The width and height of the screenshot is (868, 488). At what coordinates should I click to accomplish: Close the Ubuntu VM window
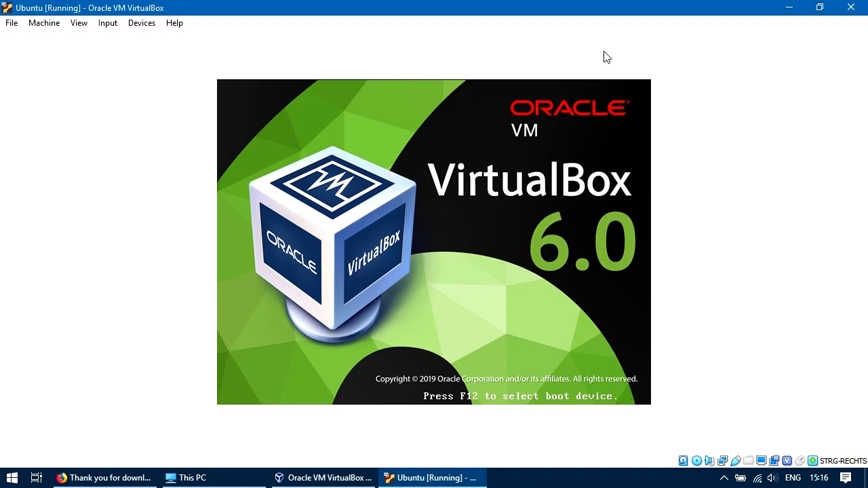[851, 7]
